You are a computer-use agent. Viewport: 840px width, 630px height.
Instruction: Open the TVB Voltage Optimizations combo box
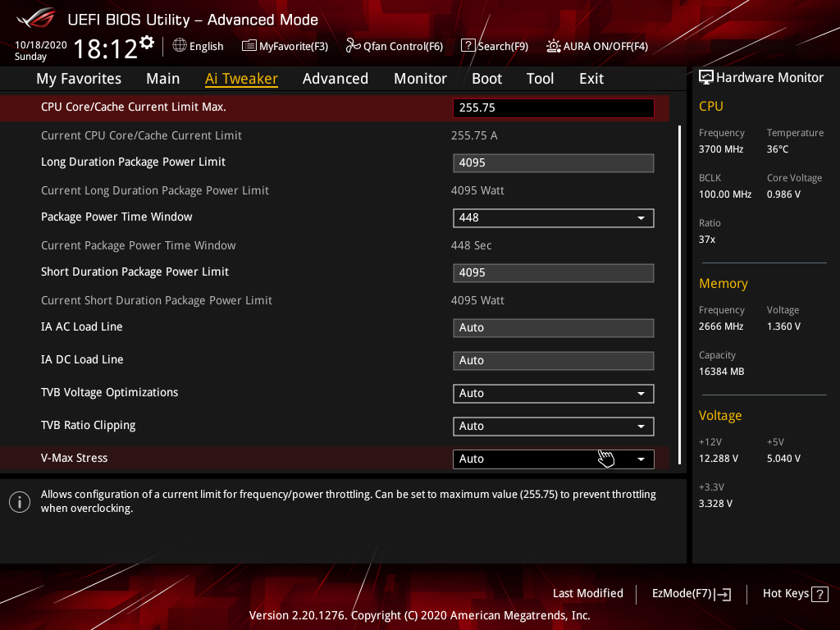pos(554,394)
